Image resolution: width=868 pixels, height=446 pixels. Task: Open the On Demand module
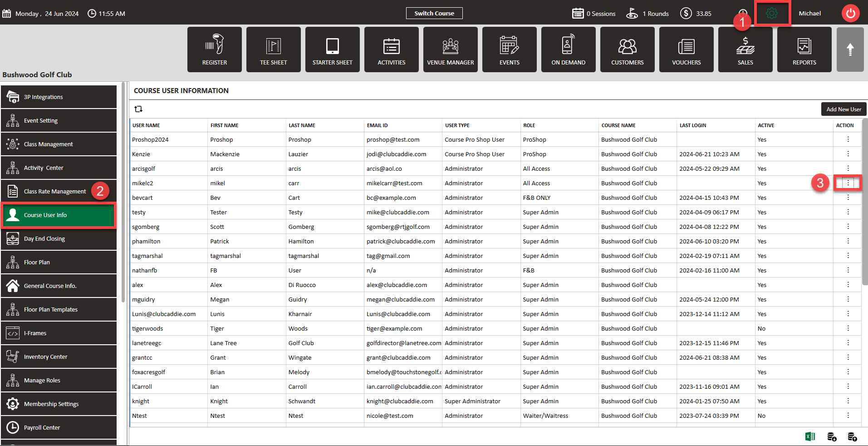click(x=569, y=50)
